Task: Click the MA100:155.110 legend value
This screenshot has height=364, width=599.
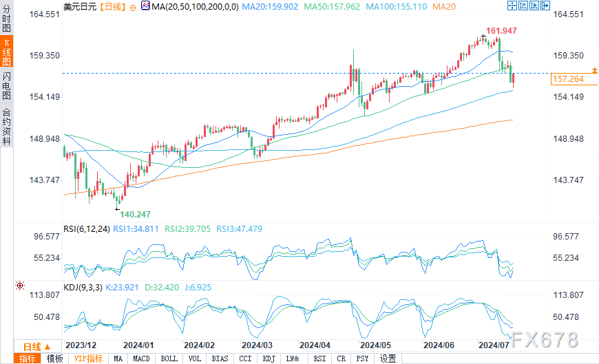Action: click(x=396, y=6)
